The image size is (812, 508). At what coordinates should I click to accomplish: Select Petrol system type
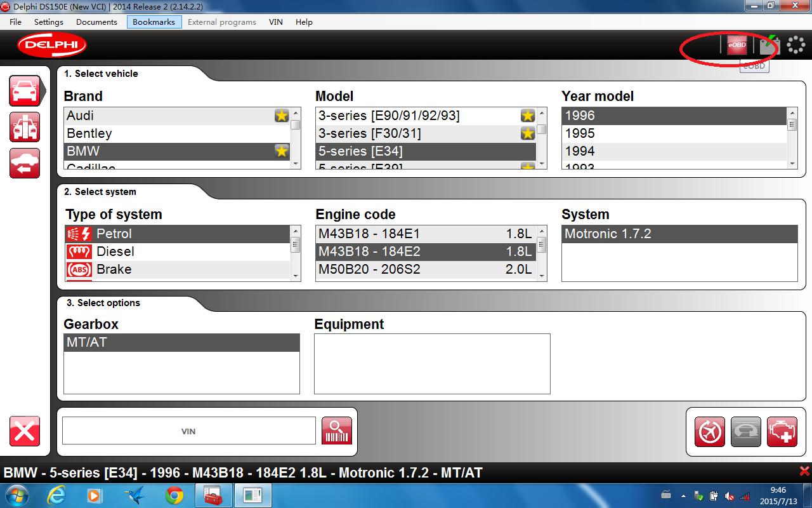click(177, 234)
